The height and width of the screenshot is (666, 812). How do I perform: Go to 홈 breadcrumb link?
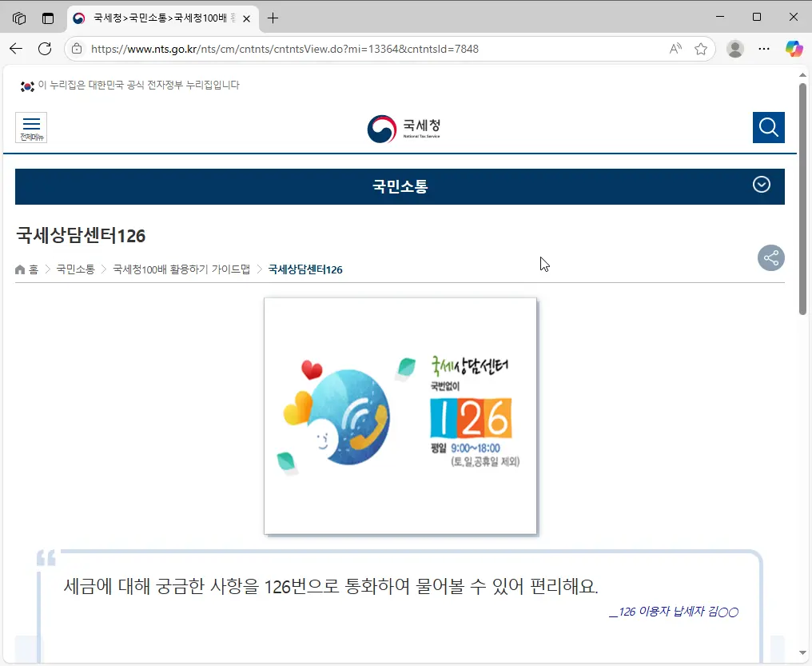coord(27,269)
